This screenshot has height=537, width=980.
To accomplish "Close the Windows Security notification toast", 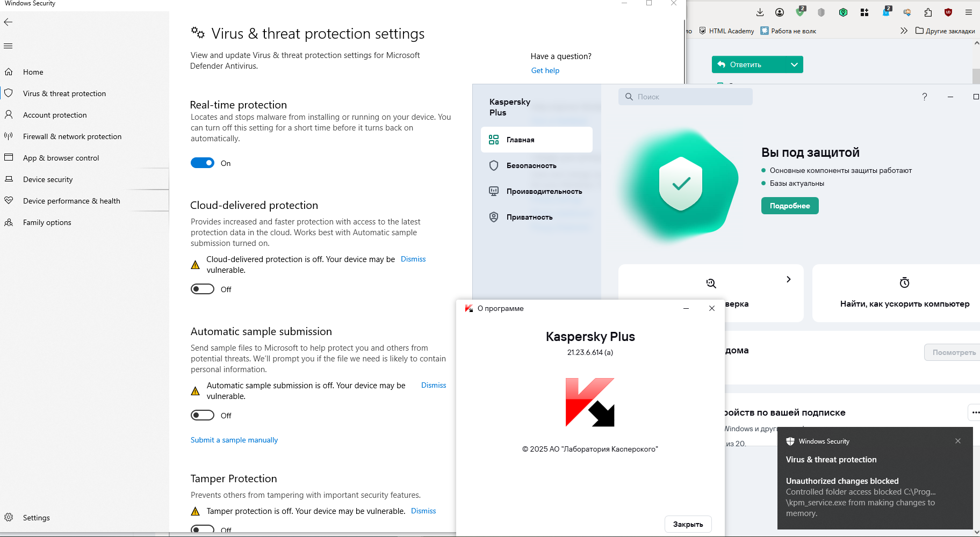I will 958,441.
